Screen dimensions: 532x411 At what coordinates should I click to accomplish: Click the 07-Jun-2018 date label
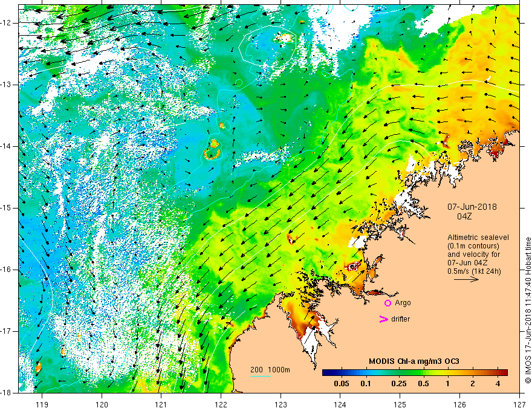pos(472,207)
